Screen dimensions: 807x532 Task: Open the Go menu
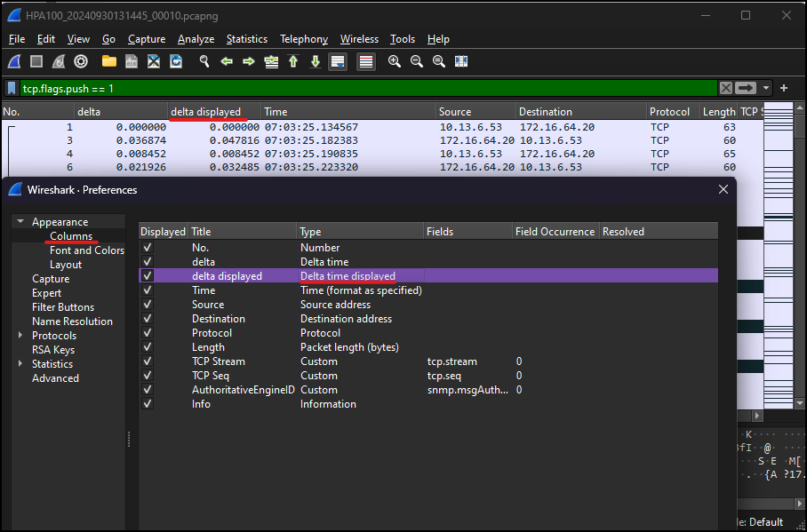[108, 39]
